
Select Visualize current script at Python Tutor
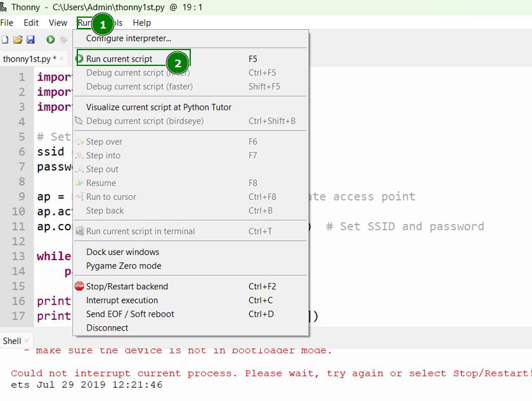(191, 107)
